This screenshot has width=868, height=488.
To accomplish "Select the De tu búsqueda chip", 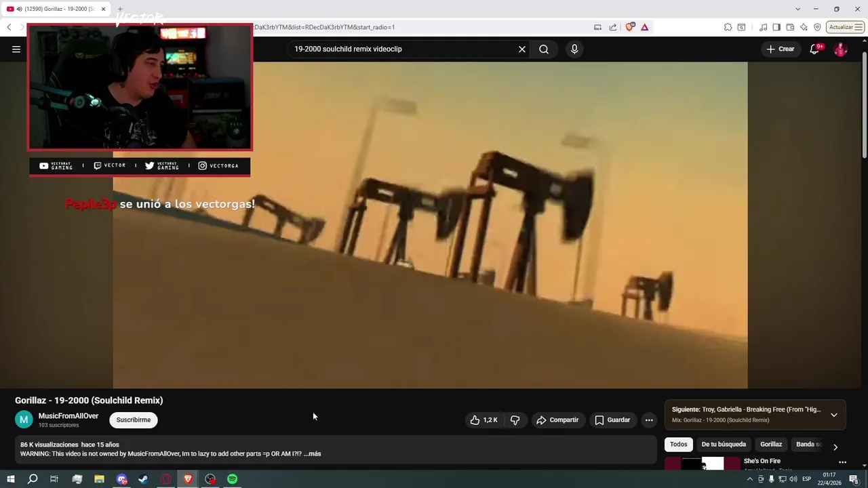I will 724,445.
